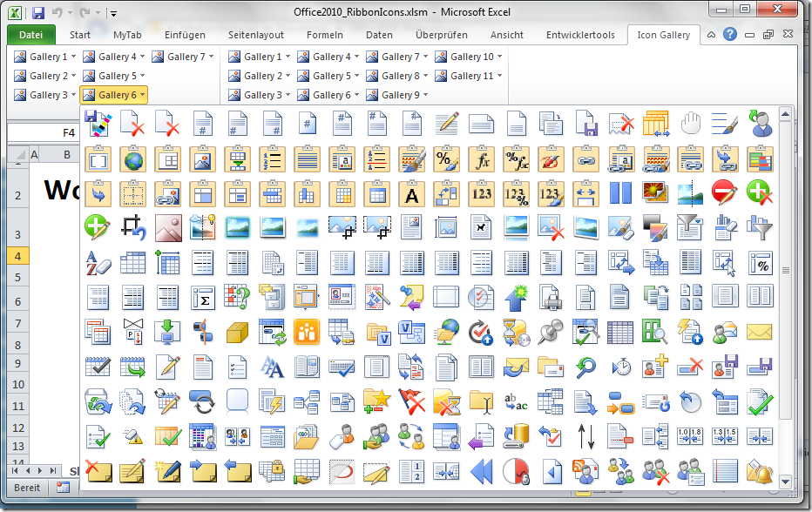This screenshot has width=812, height=512.
Task: Pick the blue up arrow with green star
Action: 516,297
